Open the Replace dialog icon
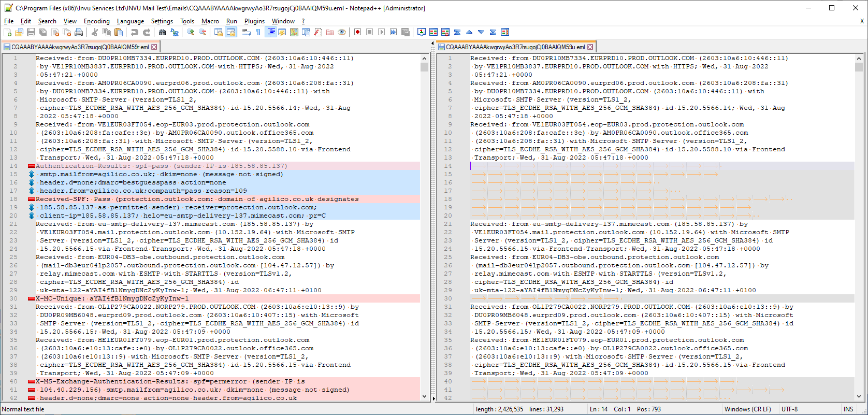 [175, 32]
